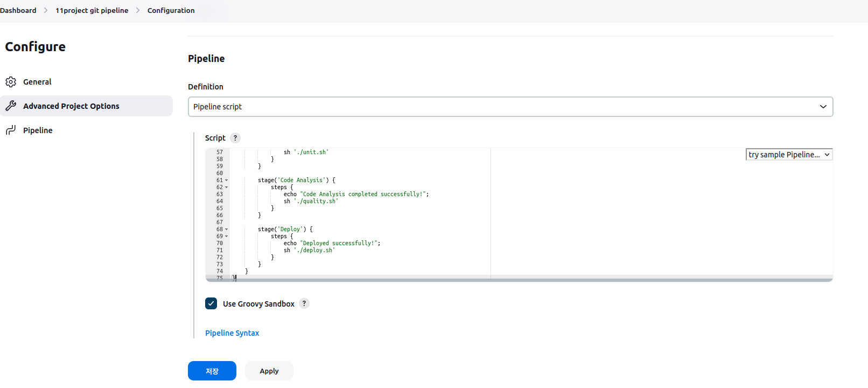Click on sh './unit.sh' line
Viewport: 868px width, 388px height.
coord(306,153)
